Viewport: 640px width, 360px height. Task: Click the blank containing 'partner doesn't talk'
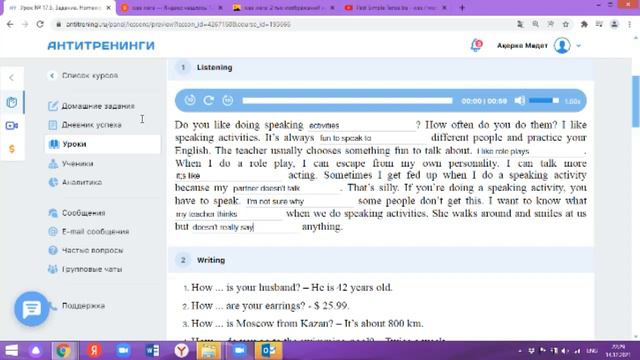286,188
